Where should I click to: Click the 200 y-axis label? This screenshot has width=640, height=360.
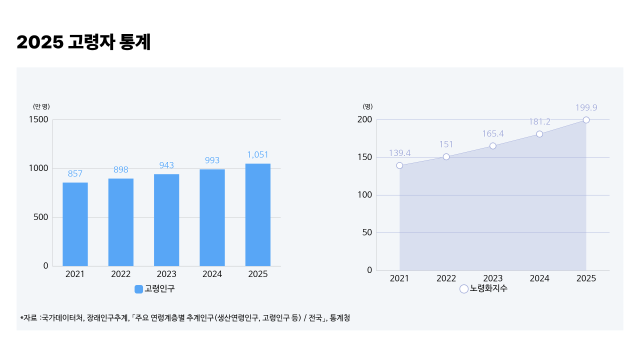click(x=365, y=120)
